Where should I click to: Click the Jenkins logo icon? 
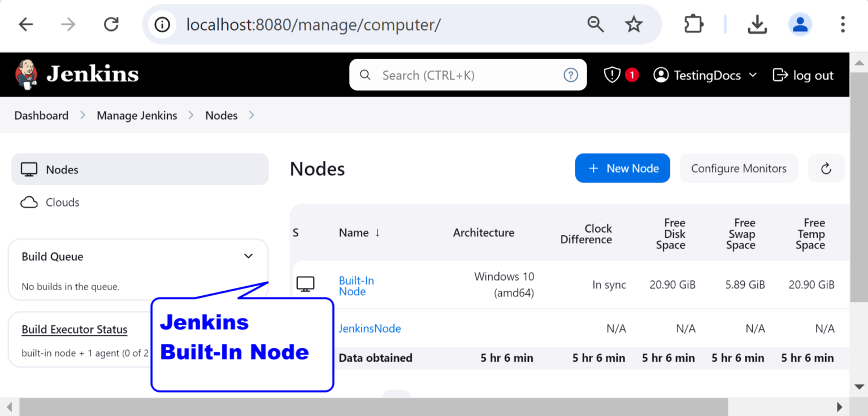[26, 75]
